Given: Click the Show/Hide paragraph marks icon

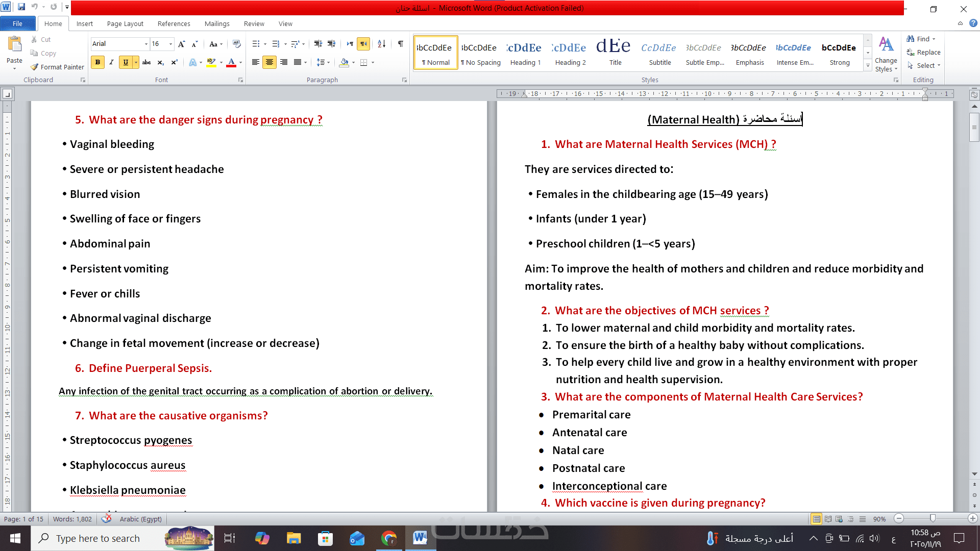Looking at the screenshot, I should pos(401,44).
